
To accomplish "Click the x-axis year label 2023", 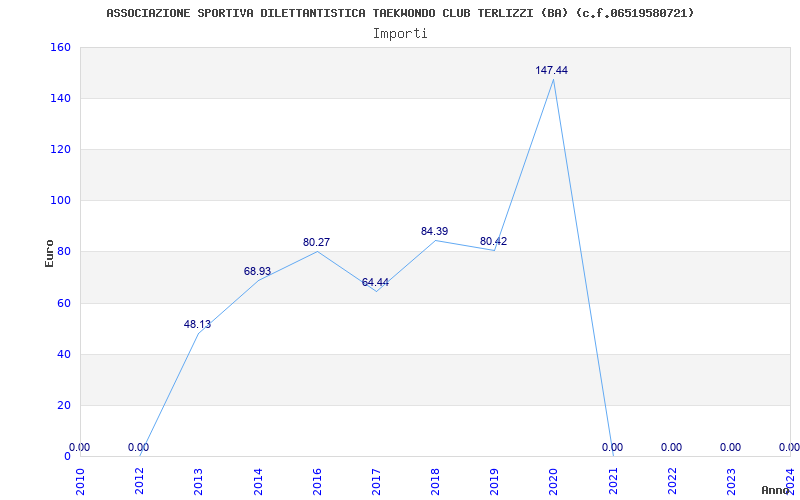I will coord(732,481).
